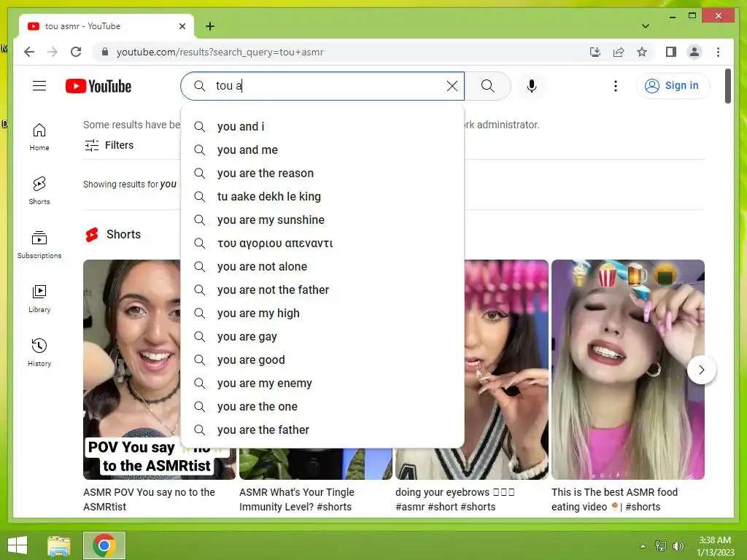Image resolution: width=747 pixels, height=560 pixels.
Task: Go to Home in the sidebar
Action: tap(39, 137)
